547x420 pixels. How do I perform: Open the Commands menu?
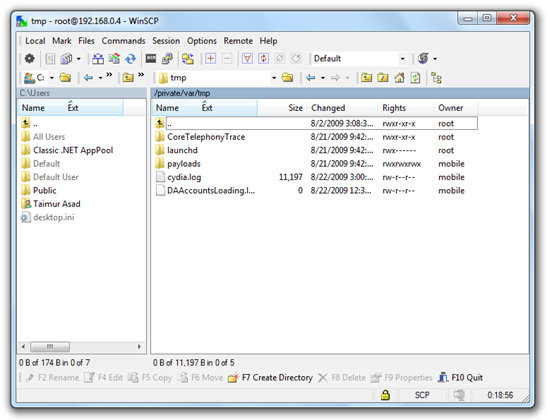[123, 41]
